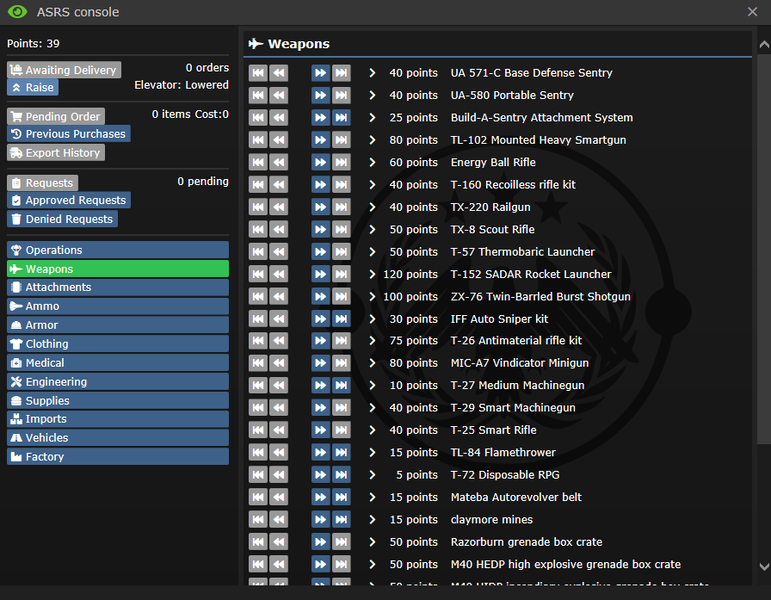Close the ASRS console window
The image size is (771, 600).
point(752,12)
